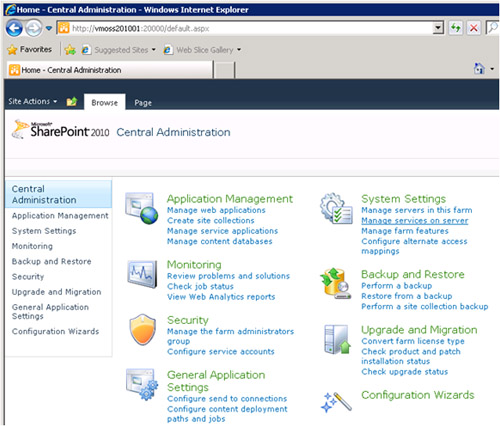This screenshot has width=500, height=426.
Task: Click Convert farm license type link
Action: 413,341
